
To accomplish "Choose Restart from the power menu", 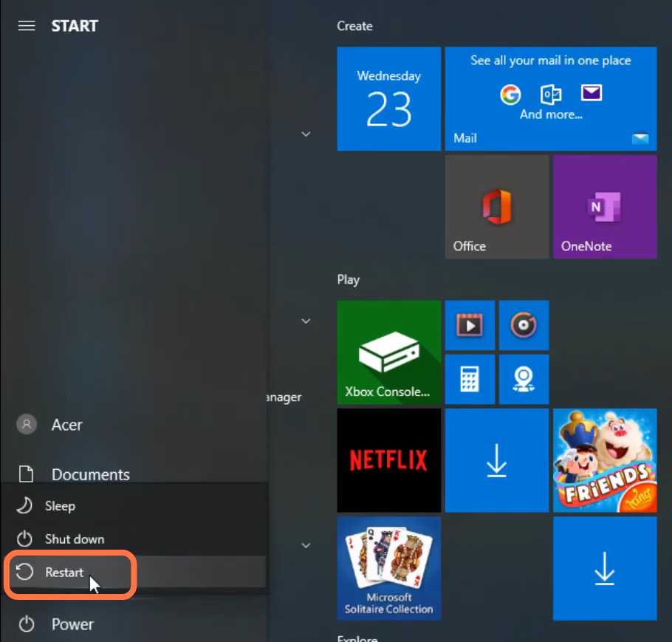I will (134, 572).
